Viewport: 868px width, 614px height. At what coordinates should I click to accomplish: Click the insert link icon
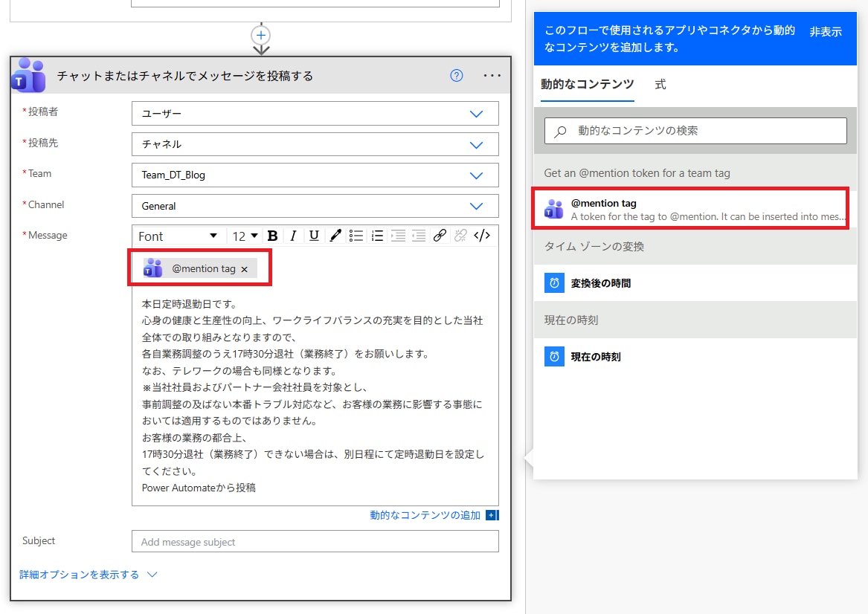click(x=440, y=236)
